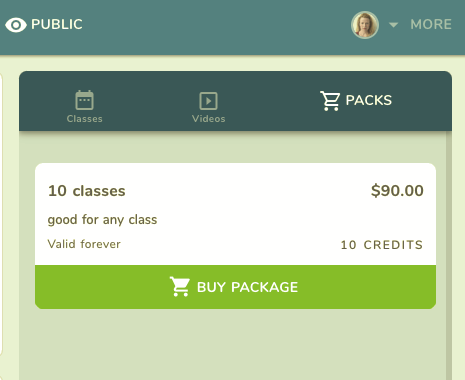
Task: Switch to the Videos tab label
Action: click(x=209, y=119)
